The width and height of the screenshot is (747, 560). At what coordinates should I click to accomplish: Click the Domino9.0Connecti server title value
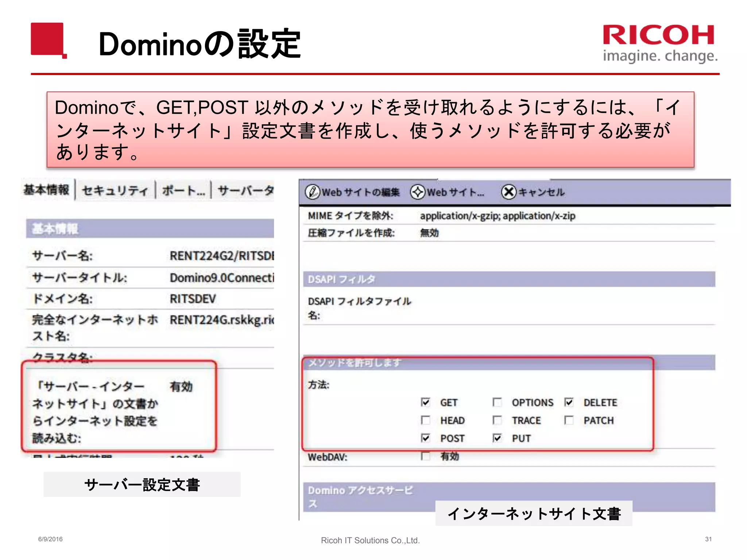coord(222,278)
